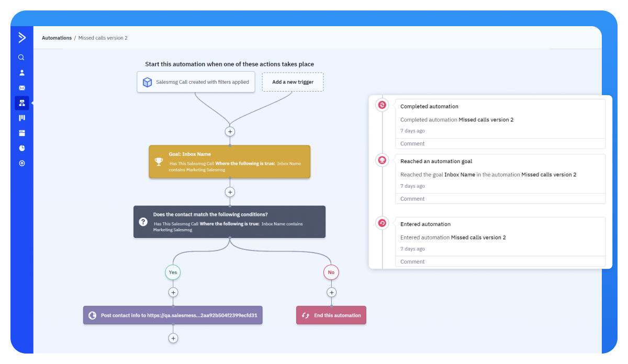Click the upload arrow sidebar icon
This screenshot has width=628, height=364.
click(21, 163)
